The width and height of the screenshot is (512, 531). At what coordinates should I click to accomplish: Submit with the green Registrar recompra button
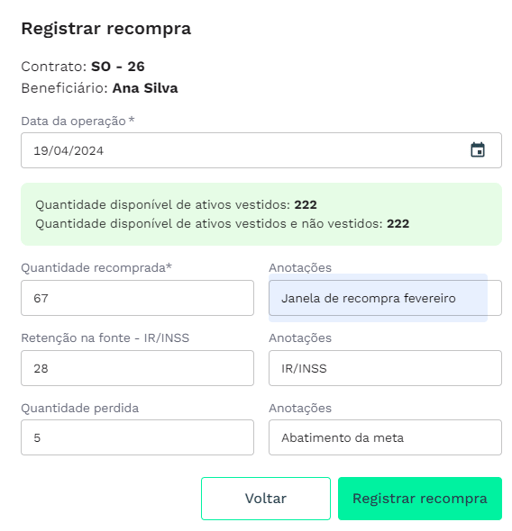(420, 498)
